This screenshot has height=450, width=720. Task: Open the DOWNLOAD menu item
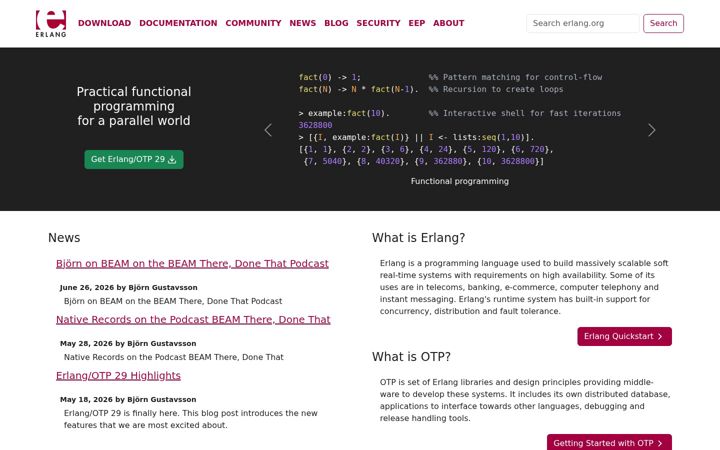click(104, 23)
